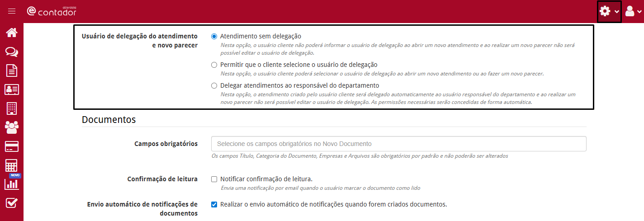This screenshot has height=221, width=644.
Task: Open the chat bubbles icon
Action: 12,52
